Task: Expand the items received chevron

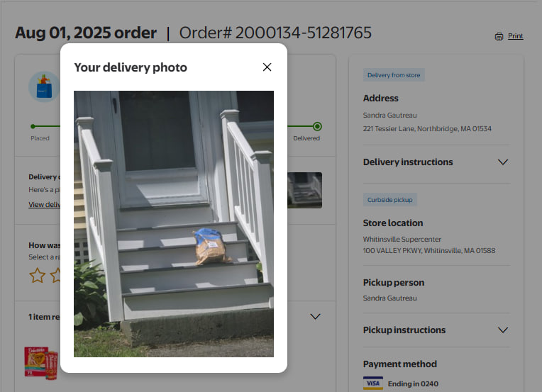Action: pos(315,316)
